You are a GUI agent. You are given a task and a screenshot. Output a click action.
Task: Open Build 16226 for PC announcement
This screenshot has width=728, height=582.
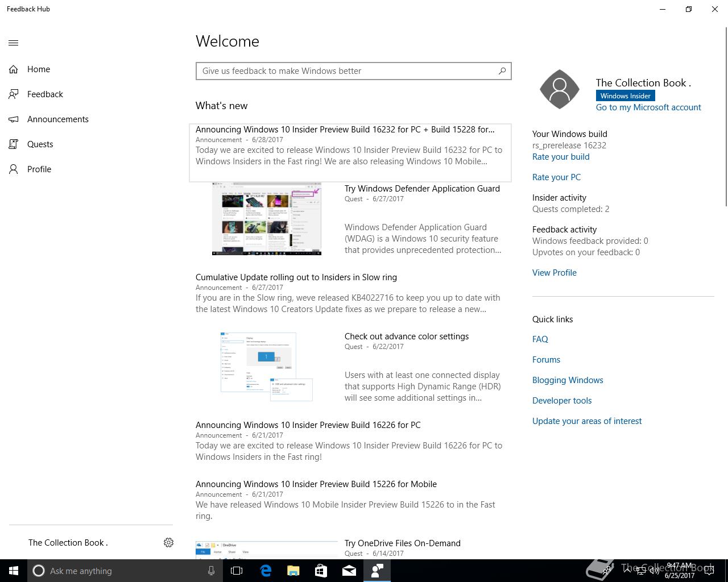pos(308,425)
